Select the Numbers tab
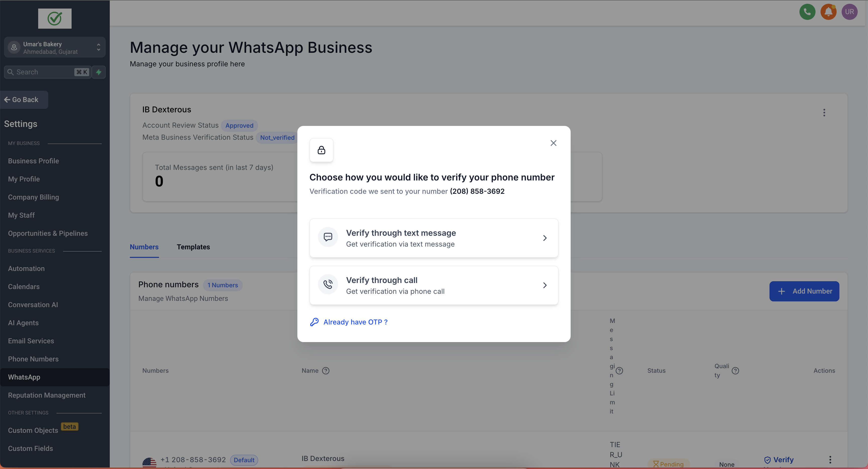The width and height of the screenshot is (868, 469). [144, 247]
